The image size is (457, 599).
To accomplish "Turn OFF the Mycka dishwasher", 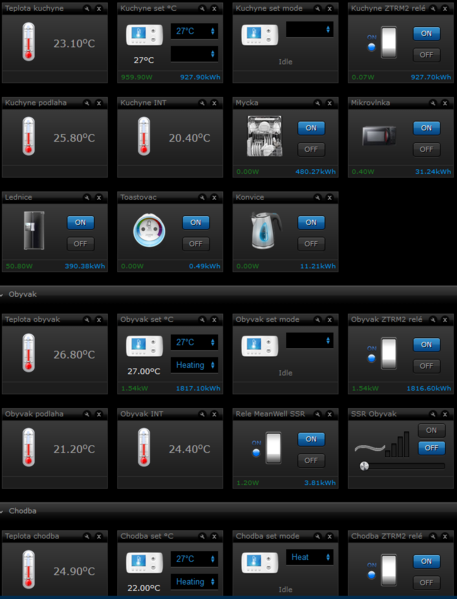I will pos(311,149).
